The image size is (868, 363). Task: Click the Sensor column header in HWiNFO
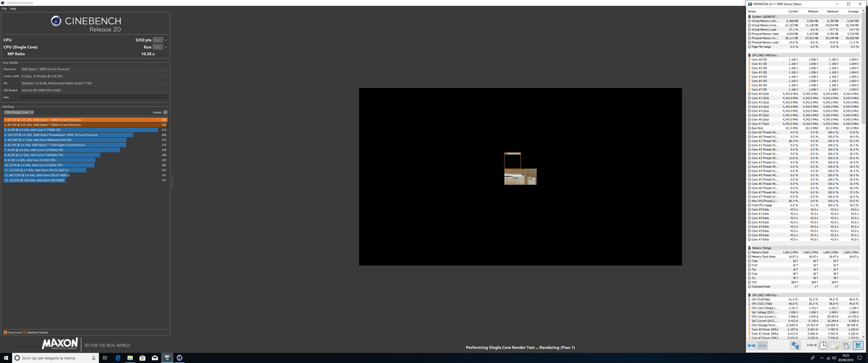751,12
